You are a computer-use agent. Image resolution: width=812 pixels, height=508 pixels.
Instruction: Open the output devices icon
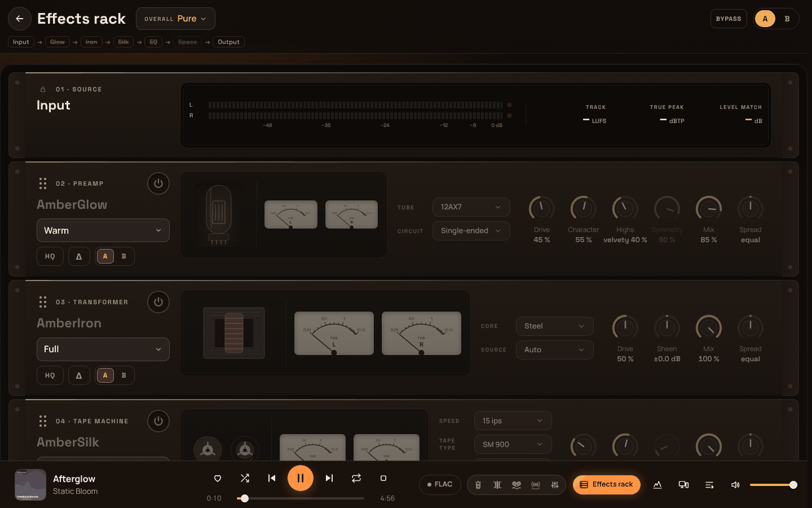(x=683, y=485)
